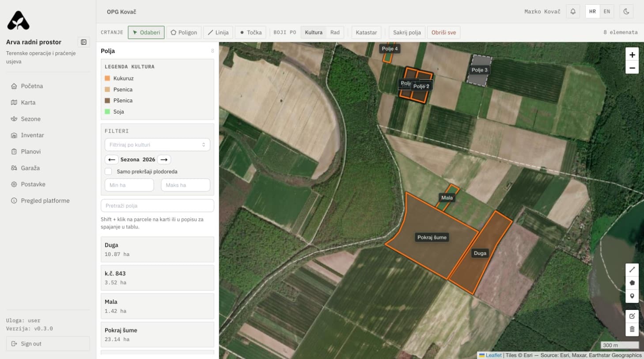Open Pregled platforme in sidebar
Viewport: 644px width, 359px height.
pos(48,201)
